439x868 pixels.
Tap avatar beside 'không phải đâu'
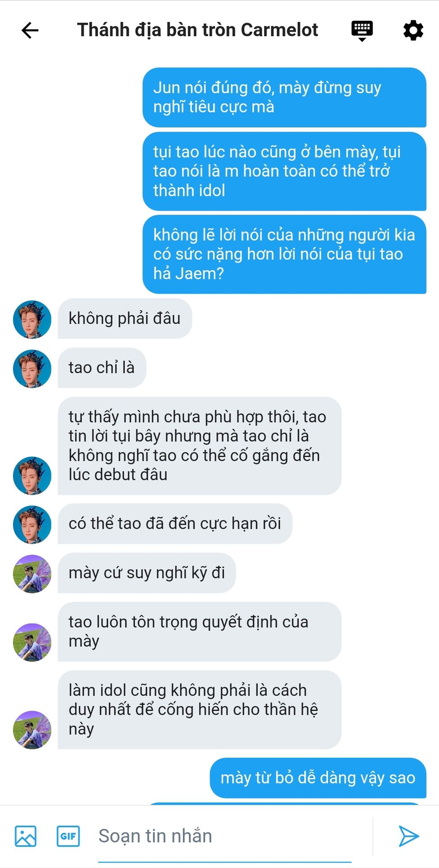32,319
